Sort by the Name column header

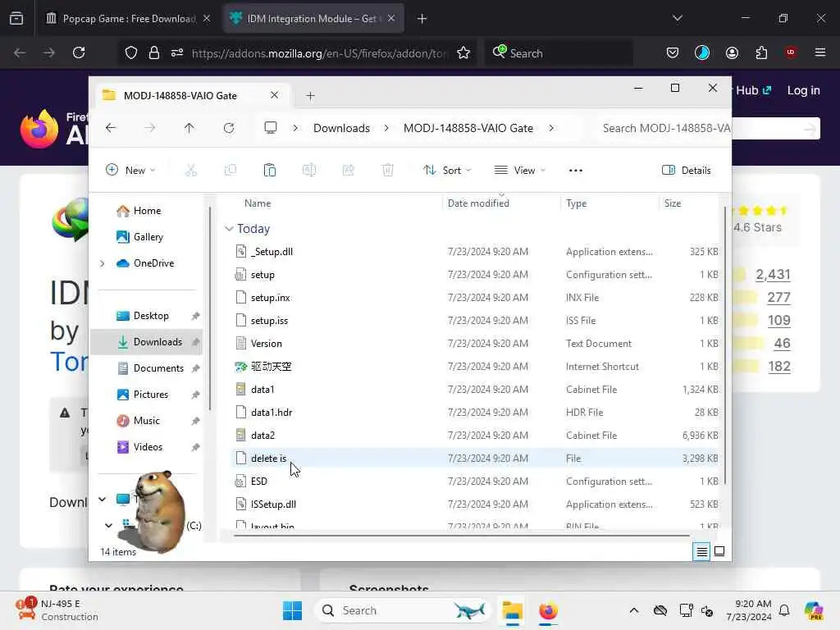(258, 203)
